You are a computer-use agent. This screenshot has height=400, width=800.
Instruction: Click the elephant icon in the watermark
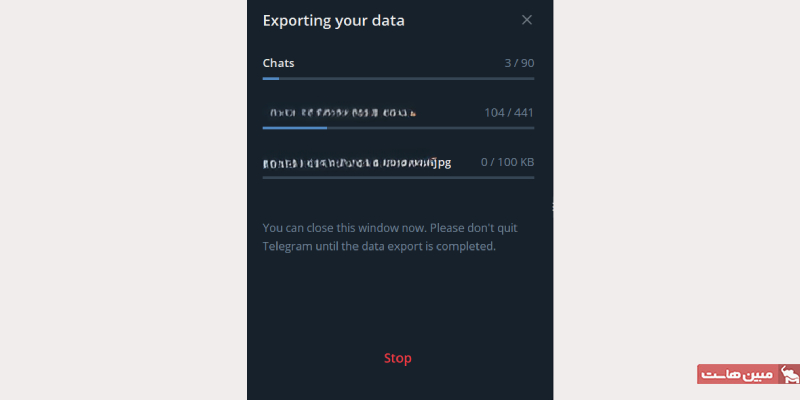pos(789,374)
